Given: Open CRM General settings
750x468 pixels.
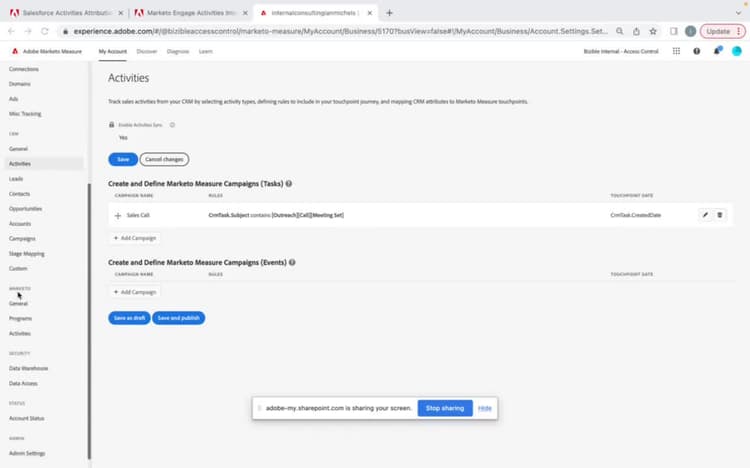Looking at the screenshot, I should 18,149.
